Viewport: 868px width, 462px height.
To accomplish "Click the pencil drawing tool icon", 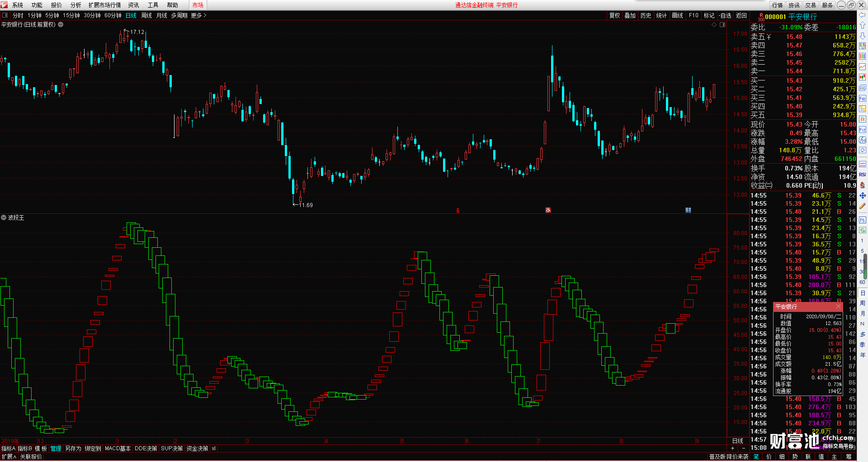I will (x=862, y=206).
